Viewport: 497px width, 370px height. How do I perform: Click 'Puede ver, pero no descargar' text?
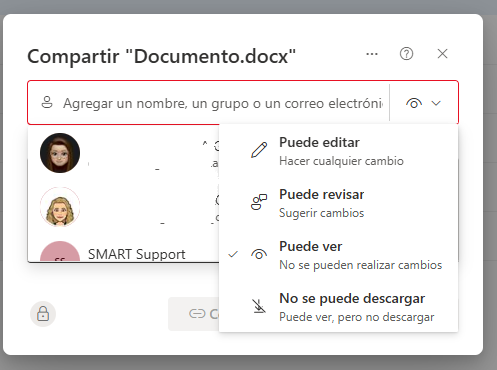pyautogui.click(x=357, y=317)
